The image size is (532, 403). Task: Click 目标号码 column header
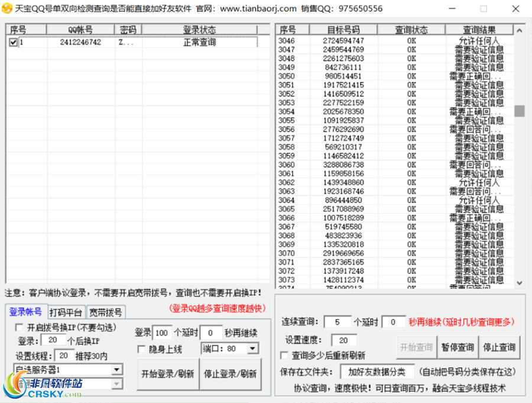coord(343,30)
